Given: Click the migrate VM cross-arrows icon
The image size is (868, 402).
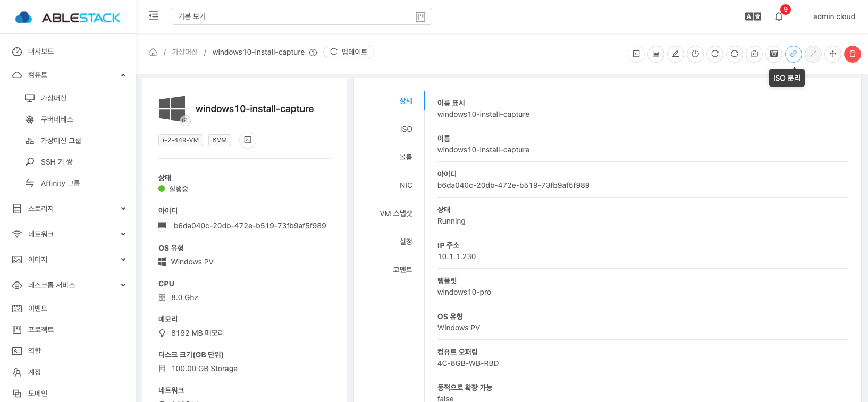Looking at the screenshot, I should [832, 54].
